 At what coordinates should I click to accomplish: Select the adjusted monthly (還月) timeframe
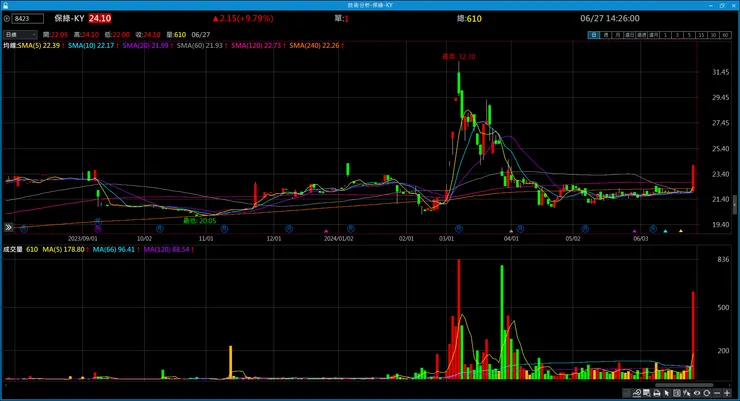[653, 35]
